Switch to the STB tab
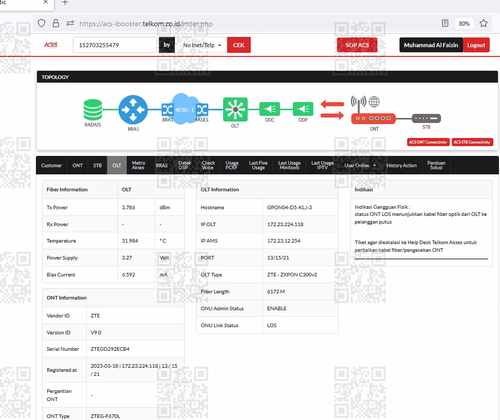The width and height of the screenshot is (500, 420). pos(97,165)
